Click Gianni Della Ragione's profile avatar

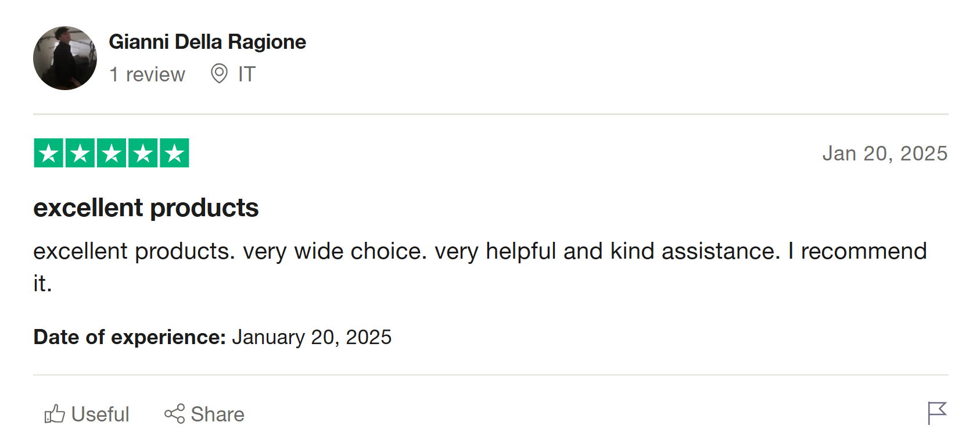(65, 58)
